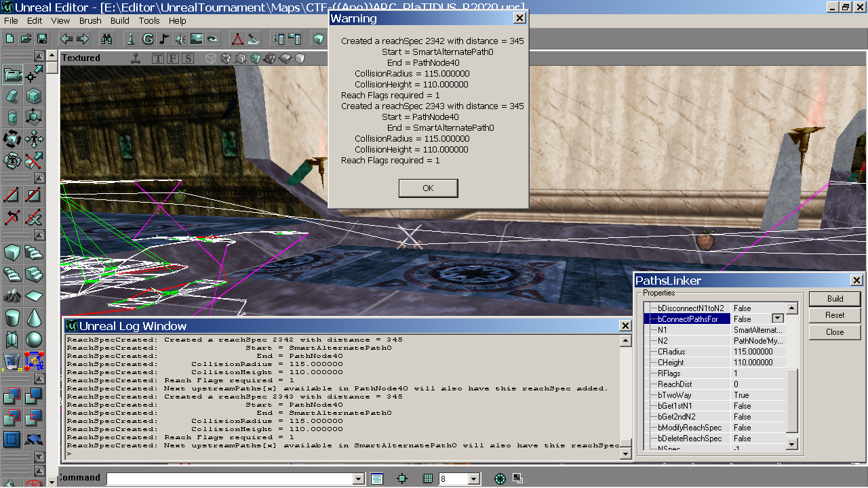Apply the Add brush CSG operation
This screenshot has width=868, height=488.
12,395
